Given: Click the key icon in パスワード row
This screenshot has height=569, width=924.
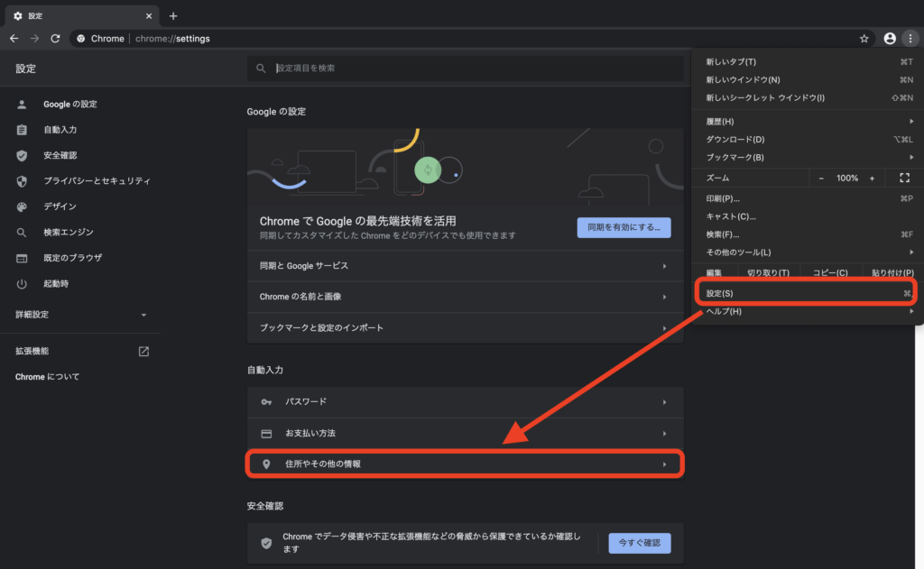Looking at the screenshot, I should 266,401.
